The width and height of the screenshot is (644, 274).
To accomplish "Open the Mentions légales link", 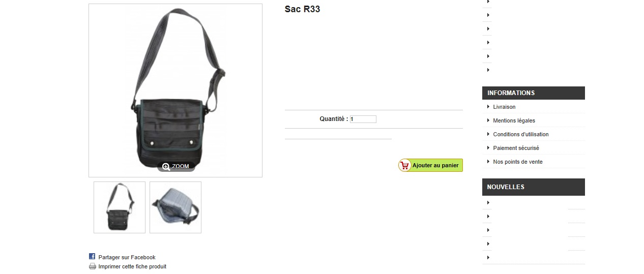I will click(514, 120).
